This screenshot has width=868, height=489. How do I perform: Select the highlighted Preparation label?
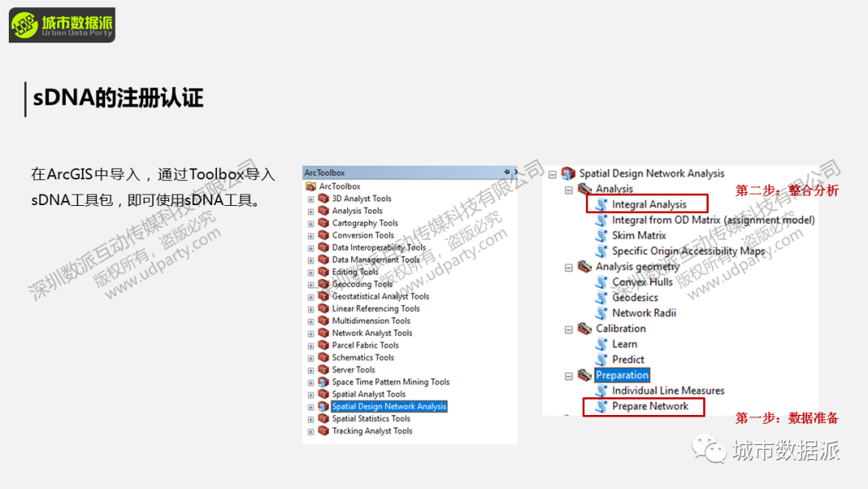[622, 375]
